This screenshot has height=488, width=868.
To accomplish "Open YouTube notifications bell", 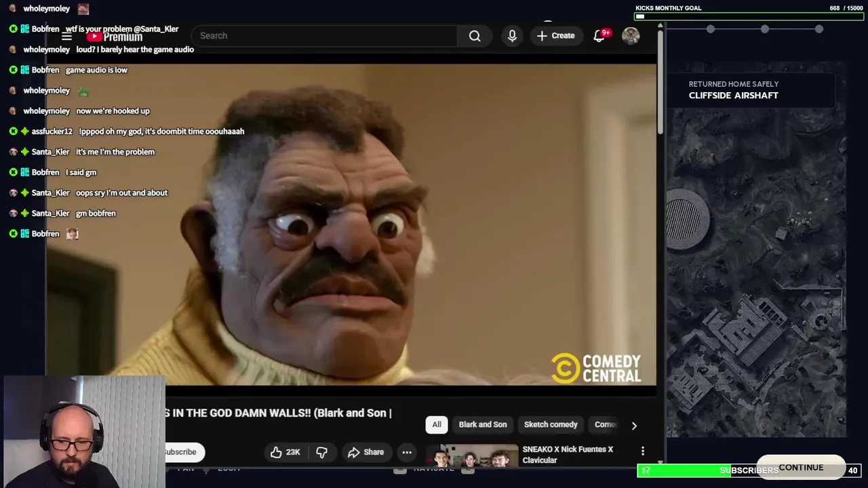I will coord(599,36).
